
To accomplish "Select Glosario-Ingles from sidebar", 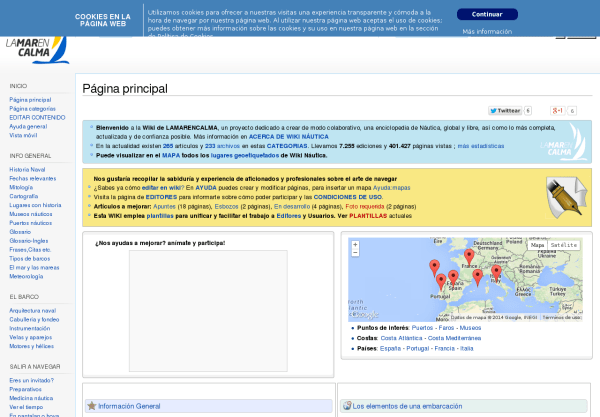I will click(31, 240).
